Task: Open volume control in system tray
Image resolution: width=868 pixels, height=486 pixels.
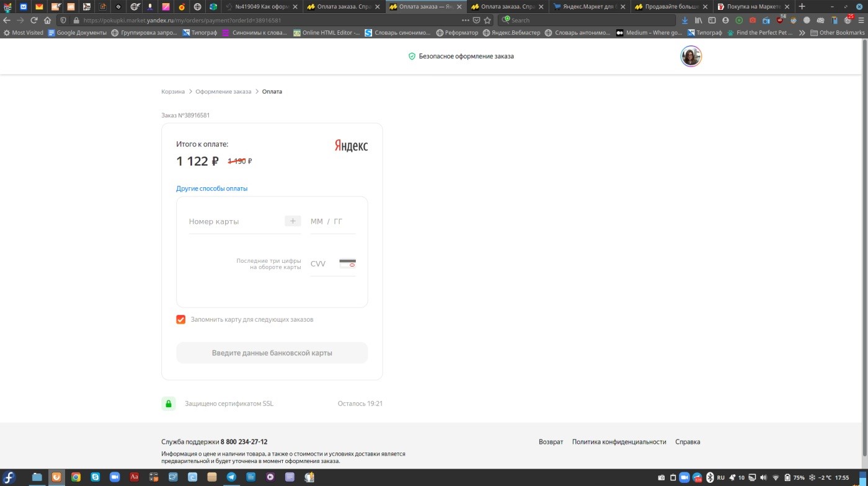Action: tap(763, 477)
